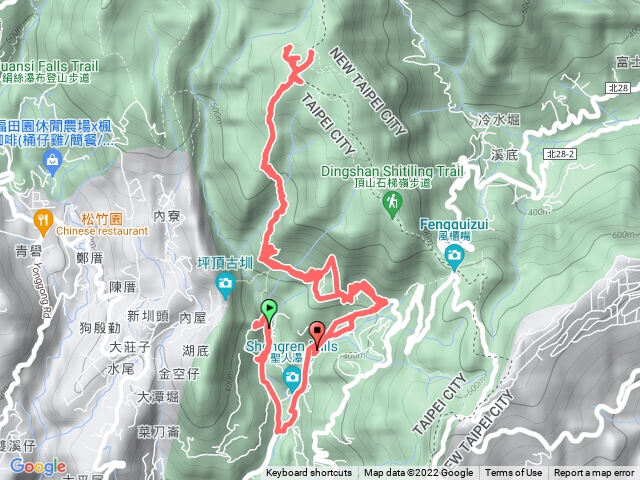The height and width of the screenshot is (480, 640).
Task: Open the Shengren Falls camera pin
Action: pos(292,378)
